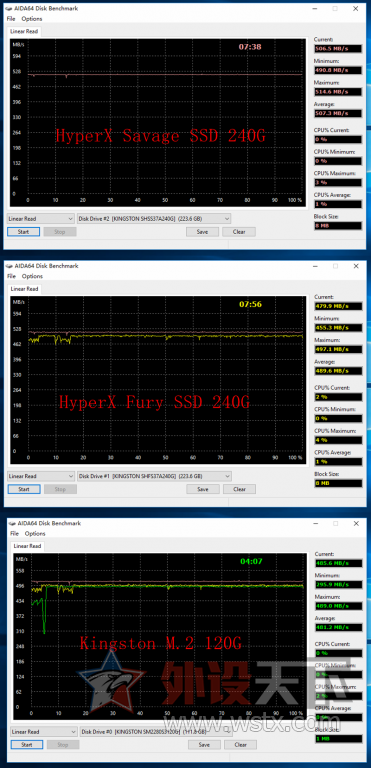Click AIDA64 title icon in Disk Drive #0 window
The height and width of the screenshot is (768, 371).
tap(12, 523)
